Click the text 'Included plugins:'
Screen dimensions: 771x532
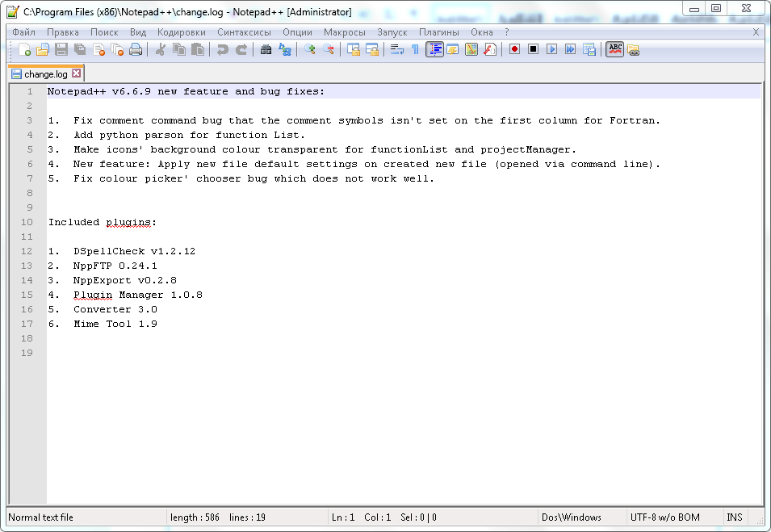click(x=103, y=222)
